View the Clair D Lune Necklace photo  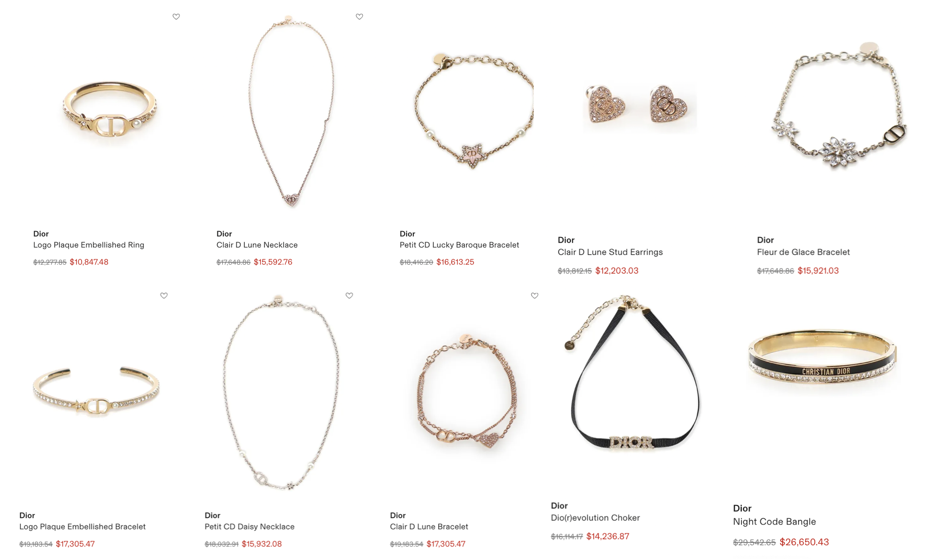[x=291, y=111]
